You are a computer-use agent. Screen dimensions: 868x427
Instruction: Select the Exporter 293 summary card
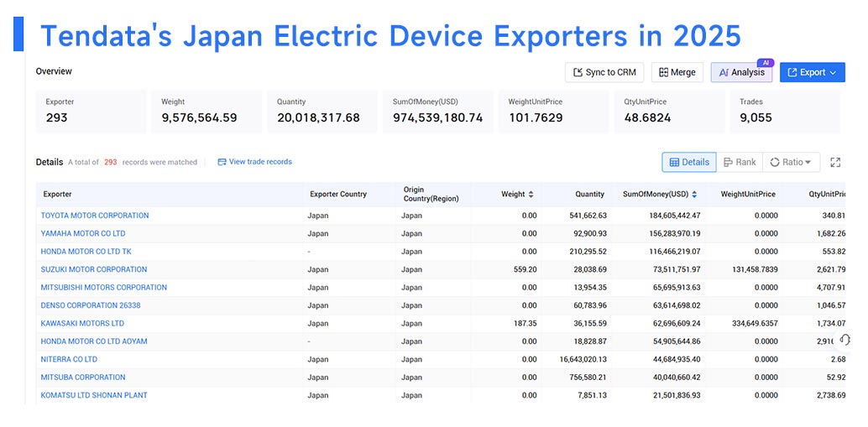coord(92,112)
